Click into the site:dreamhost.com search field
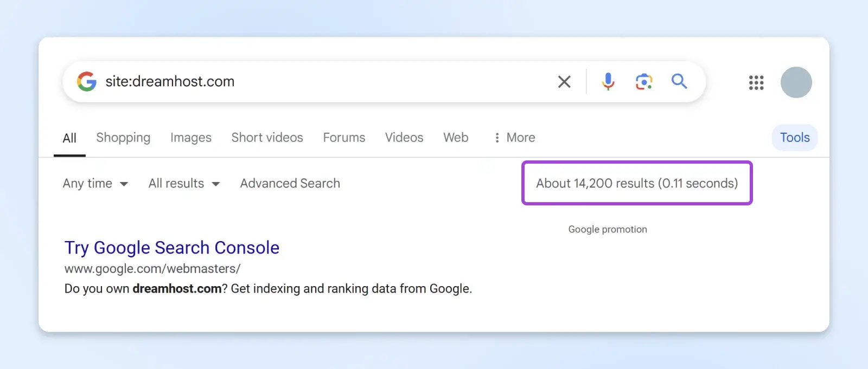Viewport: 868px width, 369px height. point(325,81)
